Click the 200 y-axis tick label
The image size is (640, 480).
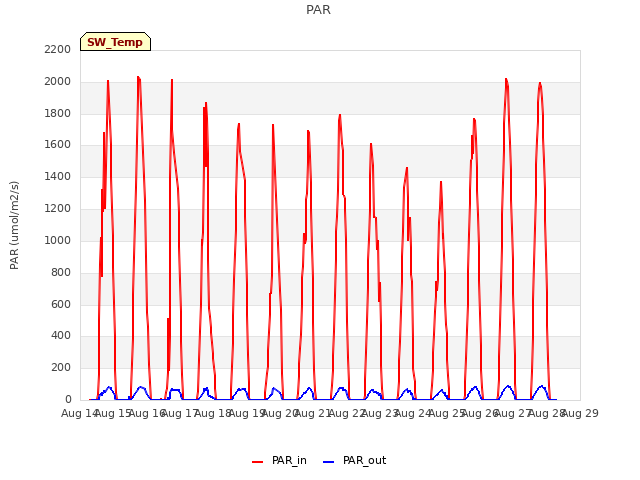tap(61, 367)
